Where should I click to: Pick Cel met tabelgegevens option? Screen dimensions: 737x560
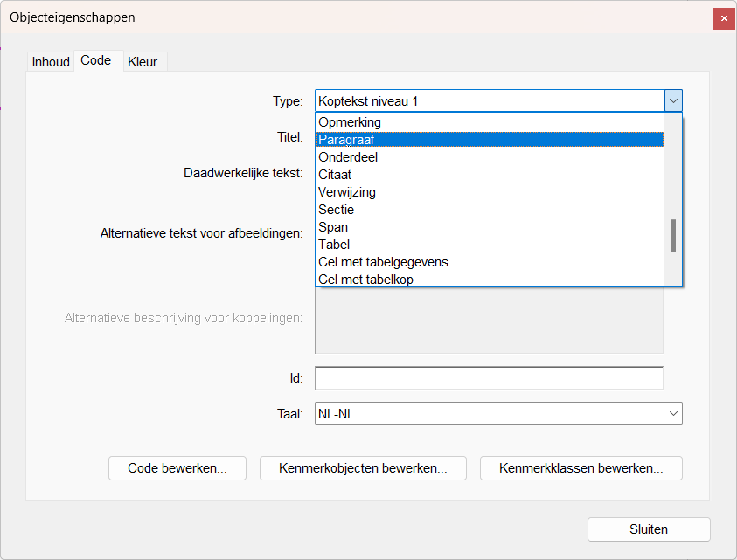pyautogui.click(x=490, y=262)
